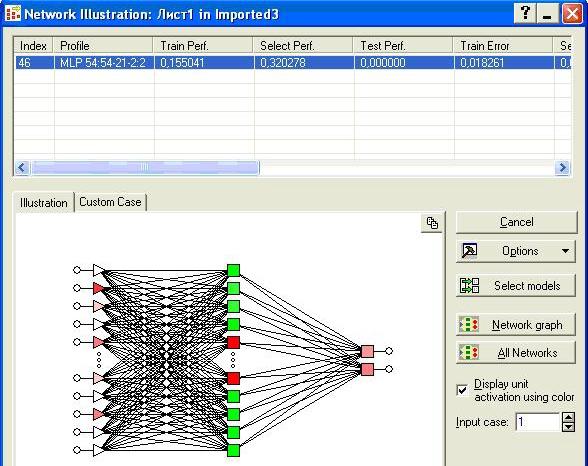
Task: Click the upper pink output neuron square
Action: (x=368, y=351)
